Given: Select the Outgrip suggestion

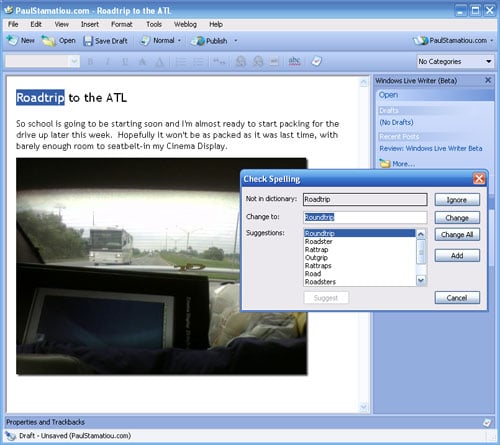Looking at the screenshot, I should pyautogui.click(x=360, y=257).
